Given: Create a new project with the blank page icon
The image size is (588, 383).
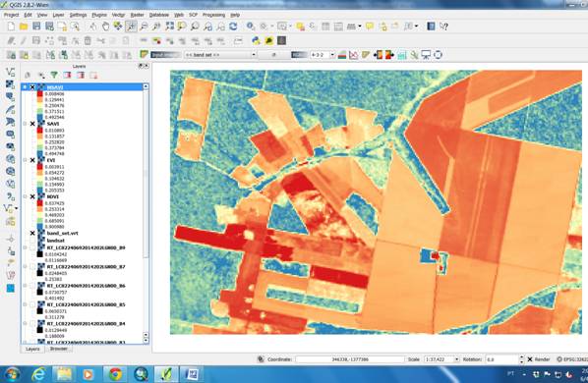Looking at the screenshot, I should point(11,27).
